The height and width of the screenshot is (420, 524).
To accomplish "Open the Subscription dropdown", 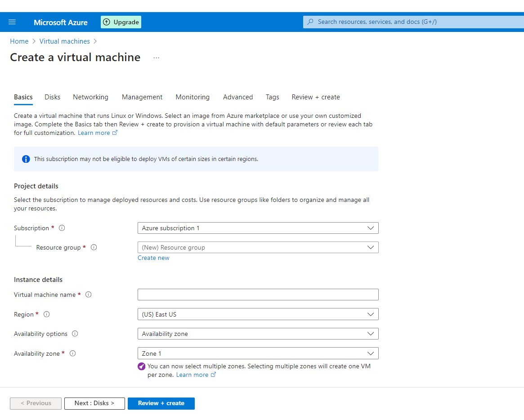I will 258,228.
